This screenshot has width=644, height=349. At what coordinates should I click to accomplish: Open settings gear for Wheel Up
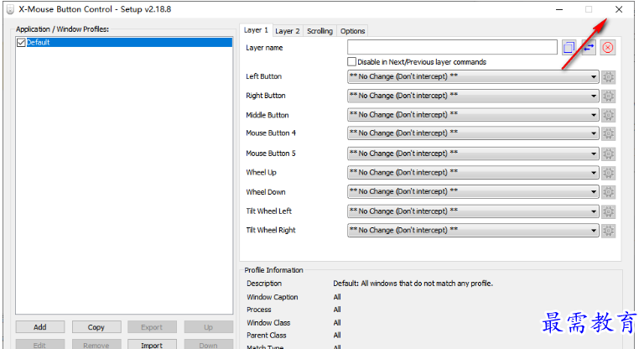click(x=608, y=173)
